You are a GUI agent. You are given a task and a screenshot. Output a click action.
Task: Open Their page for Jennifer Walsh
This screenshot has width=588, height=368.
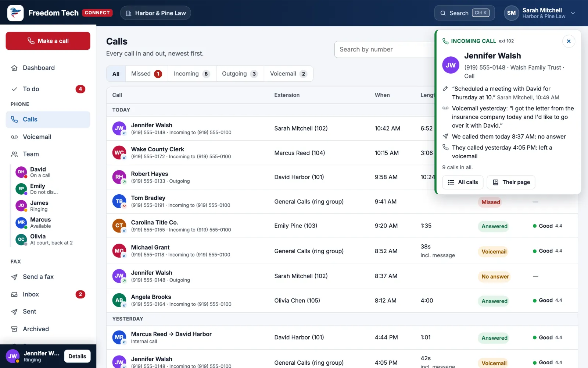click(x=511, y=182)
